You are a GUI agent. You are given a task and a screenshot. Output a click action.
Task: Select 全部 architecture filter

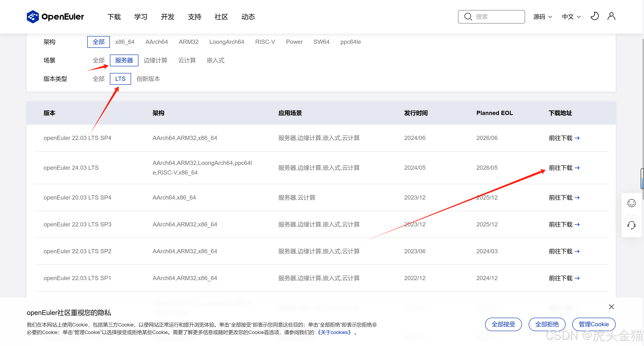pos(99,42)
